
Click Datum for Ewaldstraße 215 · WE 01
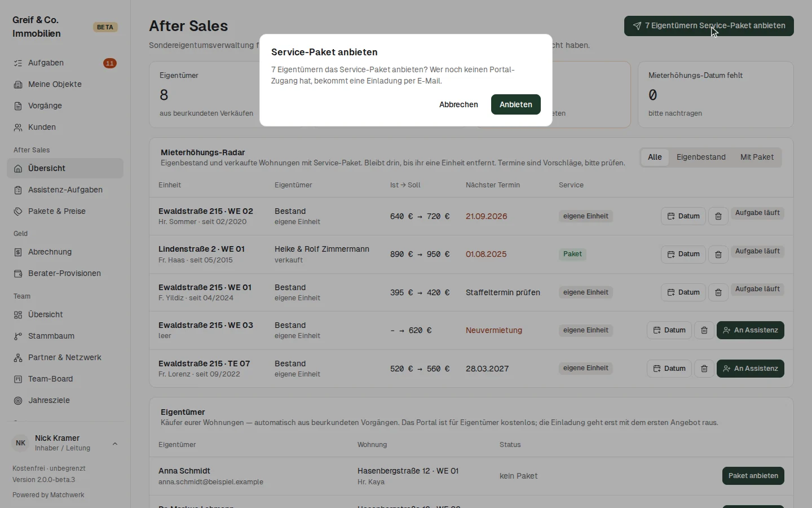(x=683, y=292)
